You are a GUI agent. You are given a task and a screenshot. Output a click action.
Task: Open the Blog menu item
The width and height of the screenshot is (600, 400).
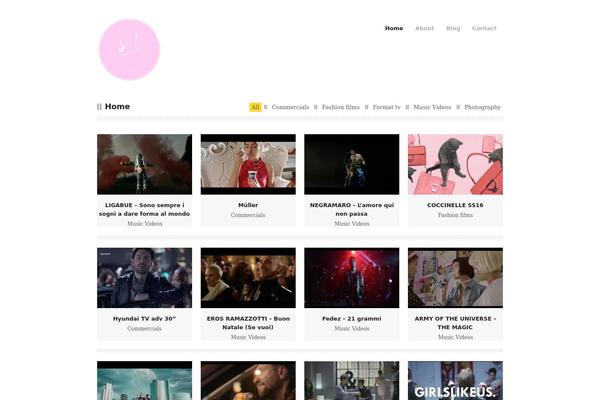coord(453,28)
